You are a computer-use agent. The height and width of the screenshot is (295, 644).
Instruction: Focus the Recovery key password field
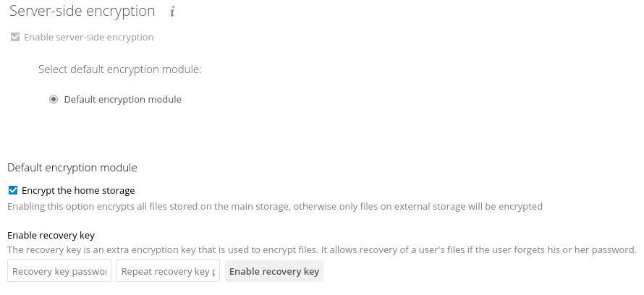pos(59,271)
